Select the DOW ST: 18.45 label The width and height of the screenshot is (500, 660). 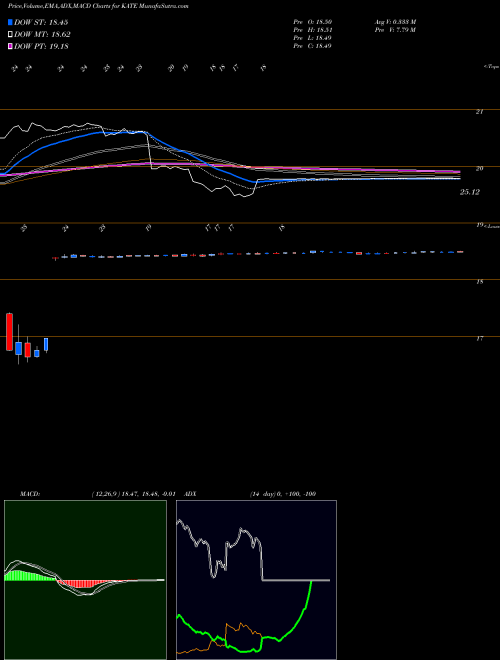point(41,22)
